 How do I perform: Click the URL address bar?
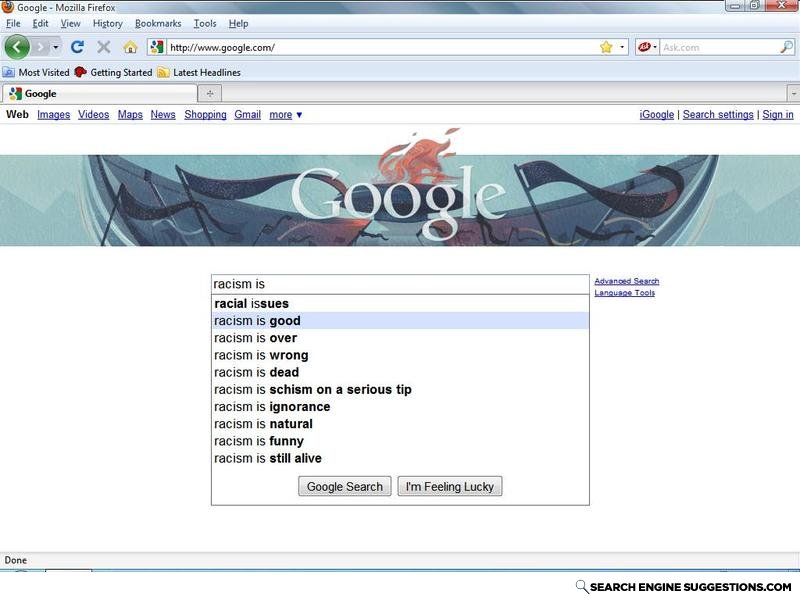(383, 47)
